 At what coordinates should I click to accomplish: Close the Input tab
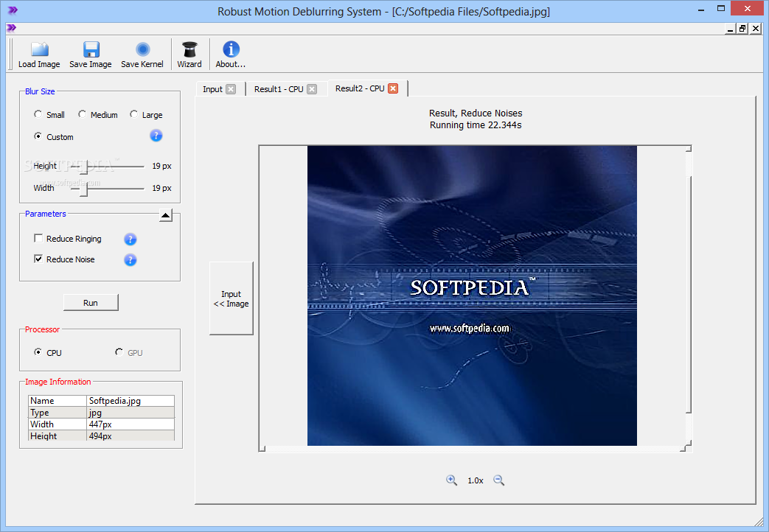(x=231, y=89)
